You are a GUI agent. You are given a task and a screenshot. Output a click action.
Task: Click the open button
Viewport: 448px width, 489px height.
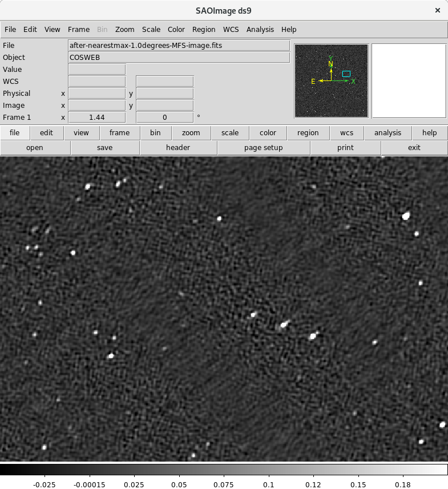[x=35, y=148]
